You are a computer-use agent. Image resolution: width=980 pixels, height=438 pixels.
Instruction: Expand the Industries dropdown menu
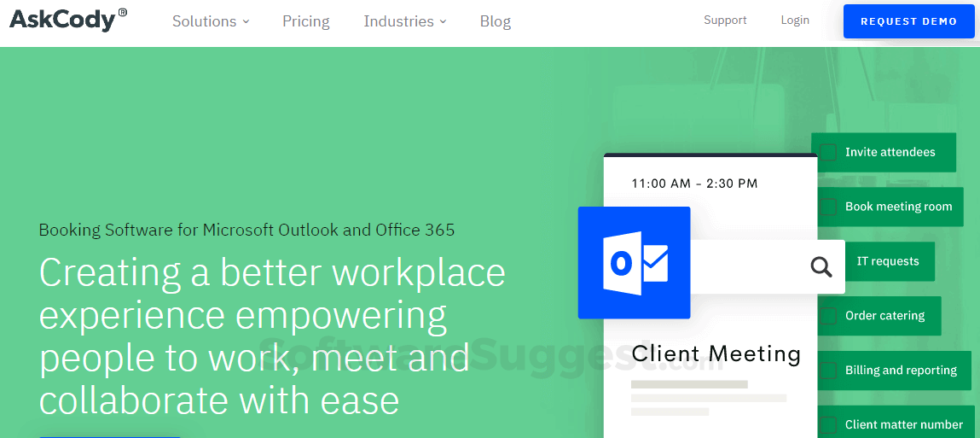click(405, 21)
